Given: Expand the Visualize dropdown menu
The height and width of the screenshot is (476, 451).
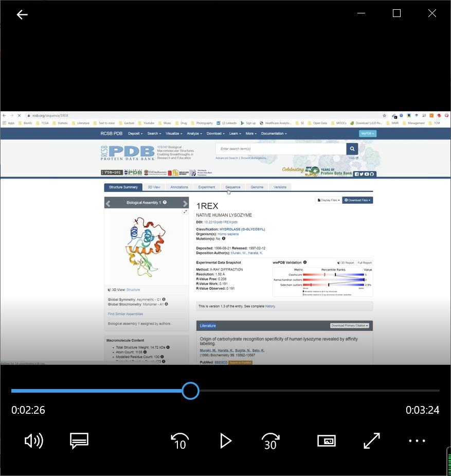Looking at the screenshot, I should pyautogui.click(x=174, y=134).
